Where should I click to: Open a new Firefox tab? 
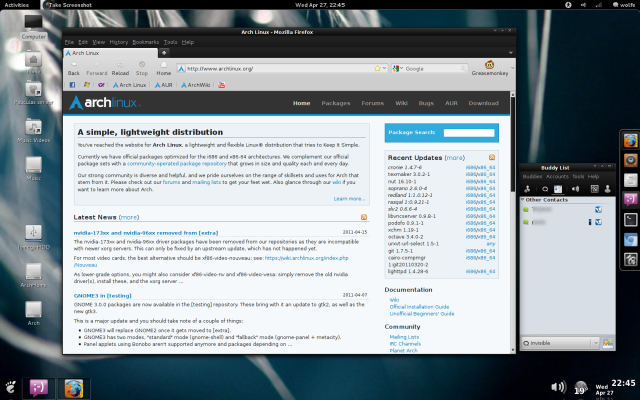[164, 53]
